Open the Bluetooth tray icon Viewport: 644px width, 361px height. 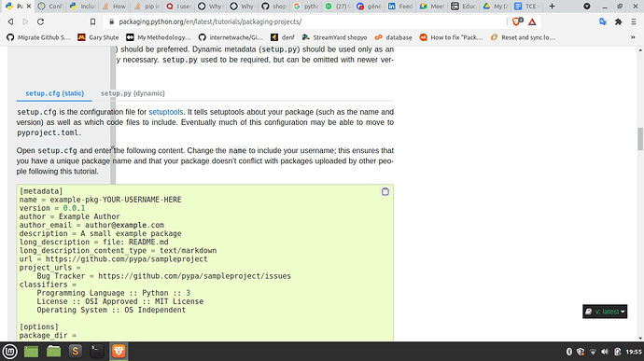tap(568, 352)
